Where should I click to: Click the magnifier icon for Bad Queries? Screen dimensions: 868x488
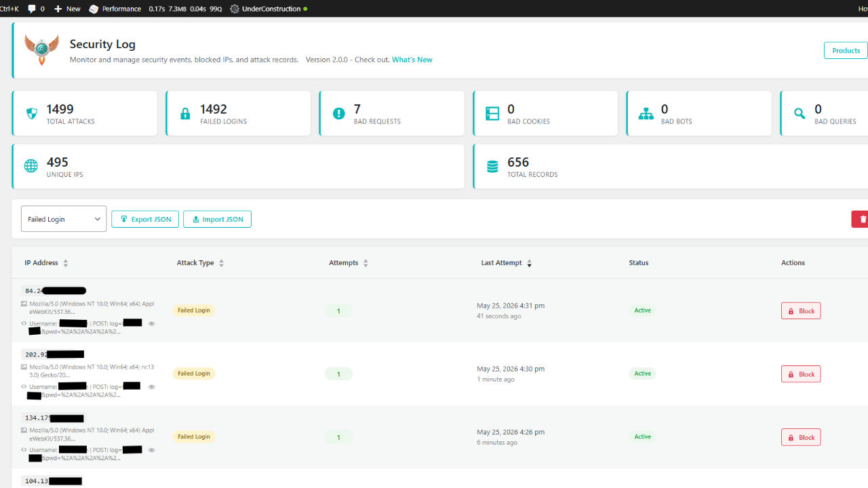[x=800, y=114]
